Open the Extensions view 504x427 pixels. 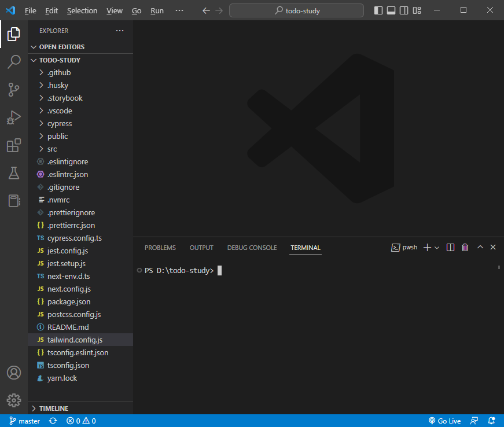13,145
